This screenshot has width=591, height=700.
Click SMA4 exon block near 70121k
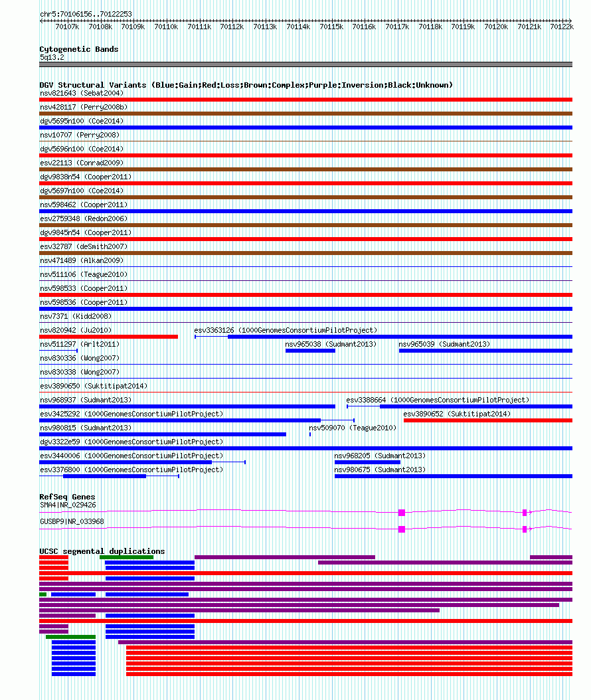(525, 513)
